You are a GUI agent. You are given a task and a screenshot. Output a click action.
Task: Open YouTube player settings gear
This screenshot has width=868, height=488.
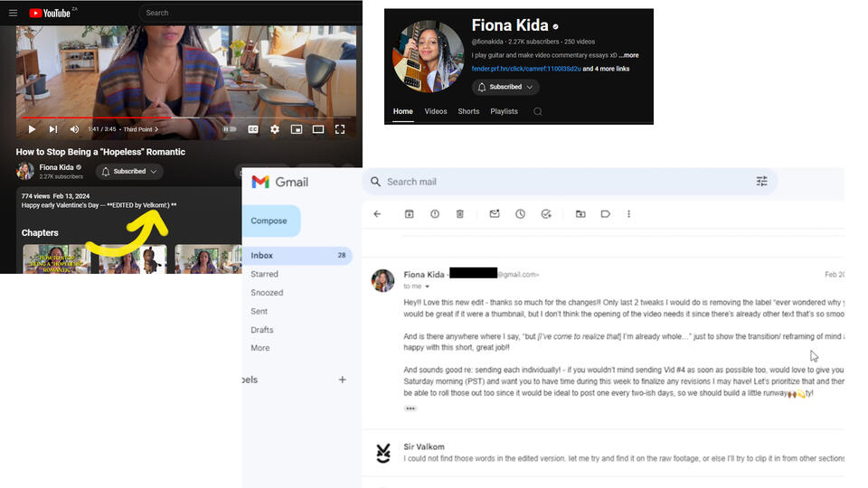[x=275, y=129]
